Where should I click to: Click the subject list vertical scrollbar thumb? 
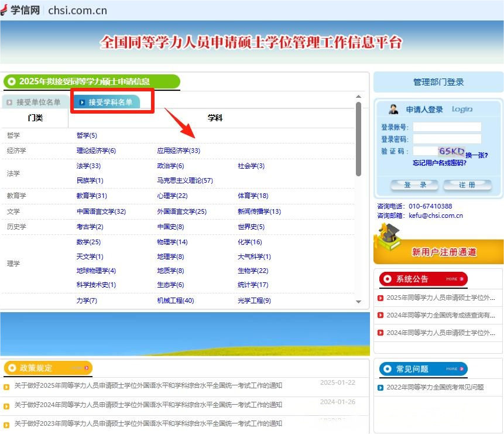pyautogui.click(x=359, y=139)
